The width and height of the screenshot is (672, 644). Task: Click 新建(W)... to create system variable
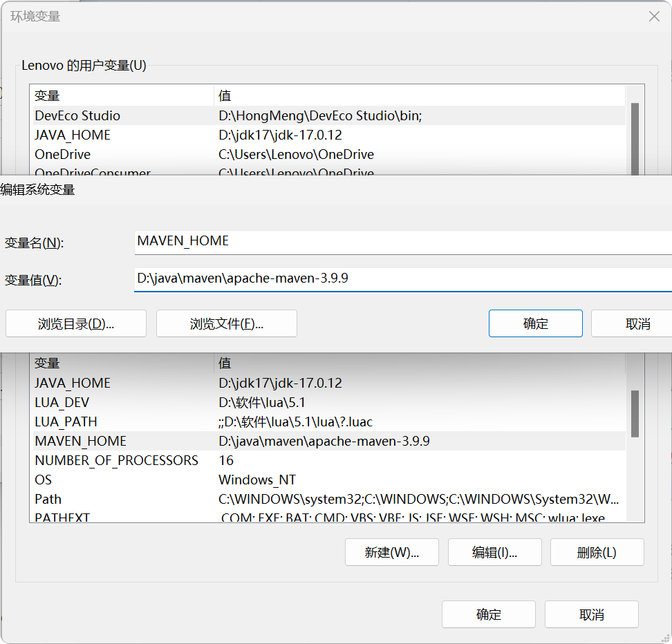pyautogui.click(x=392, y=552)
